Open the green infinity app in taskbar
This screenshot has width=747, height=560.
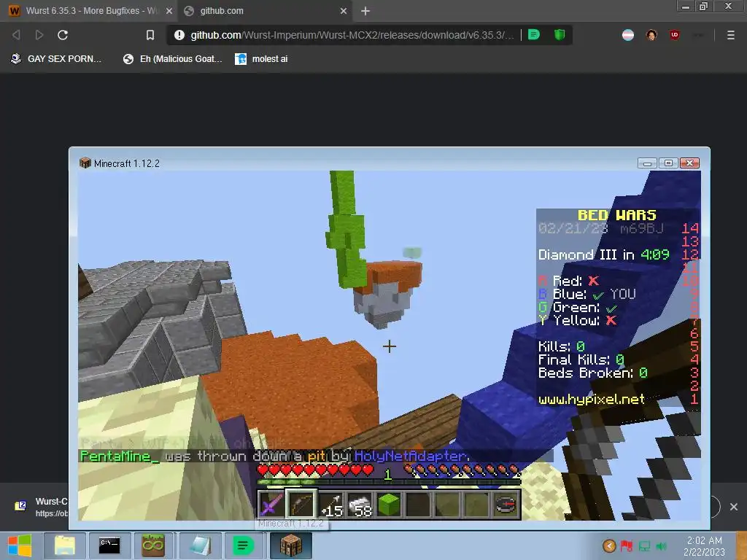click(153, 545)
